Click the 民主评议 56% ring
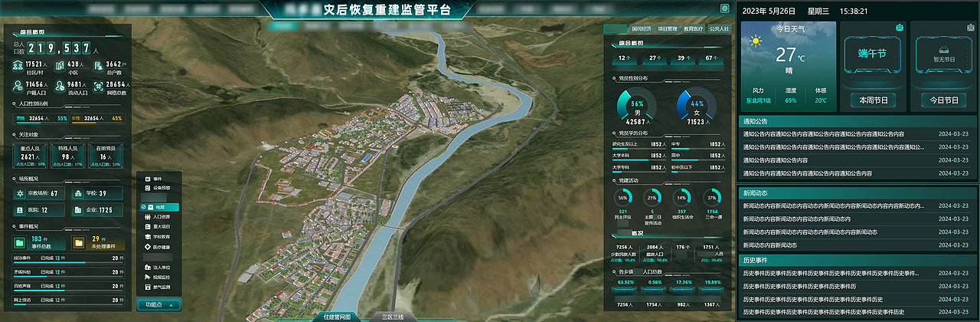Viewport: 980px width, 322px height. 622,197
